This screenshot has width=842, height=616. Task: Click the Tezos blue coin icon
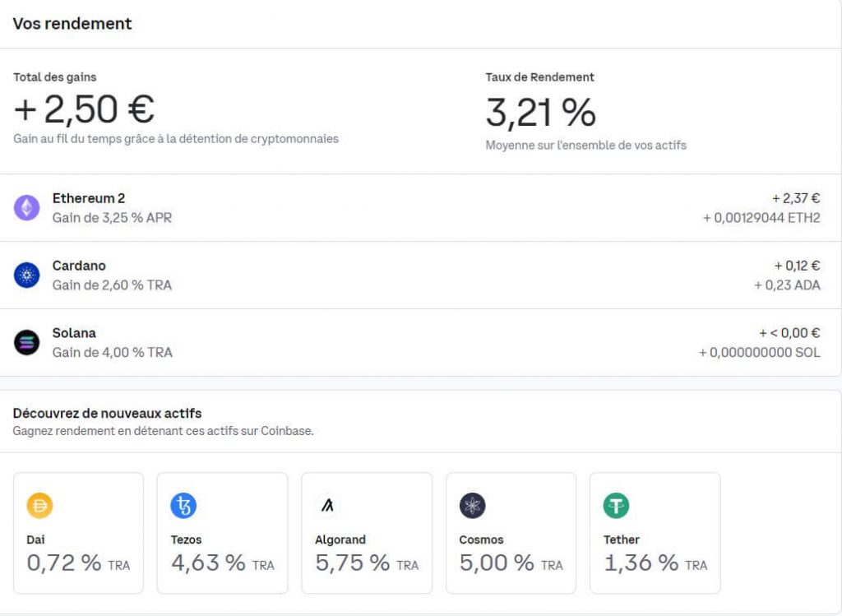[183, 505]
